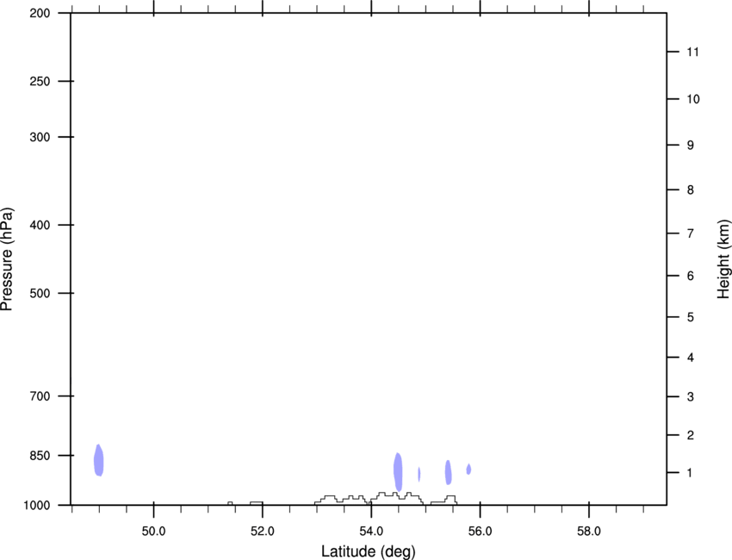Select the 300 pressure tick label
The height and width of the screenshot is (560, 732).
[40, 137]
